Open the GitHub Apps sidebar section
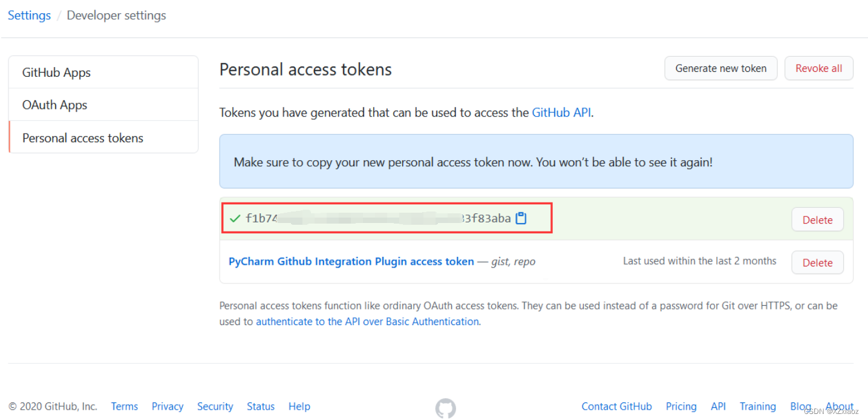Viewport: 868px width, 420px height. pos(56,72)
